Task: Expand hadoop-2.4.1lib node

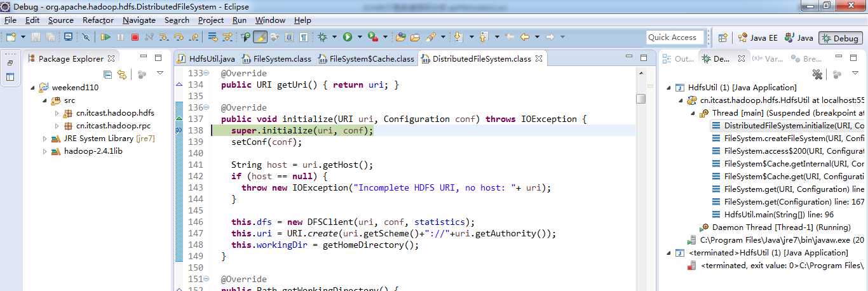Action: (x=44, y=151)
